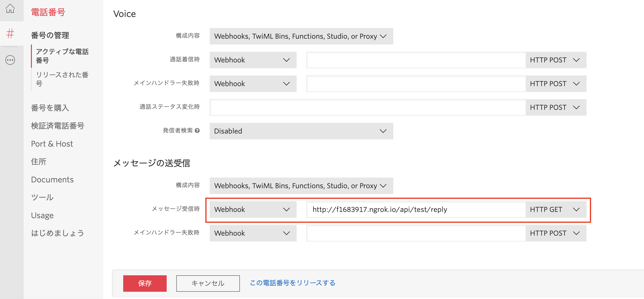Go to 番号を購入 page
Screen dimensions: 644x299
50,108
